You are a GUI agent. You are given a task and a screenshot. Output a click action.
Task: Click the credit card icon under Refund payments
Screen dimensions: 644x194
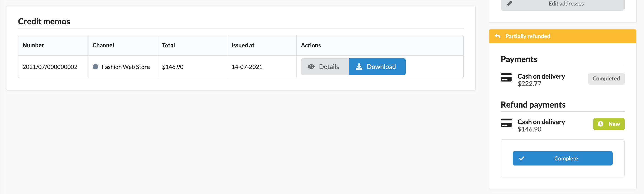click(506, 123)
